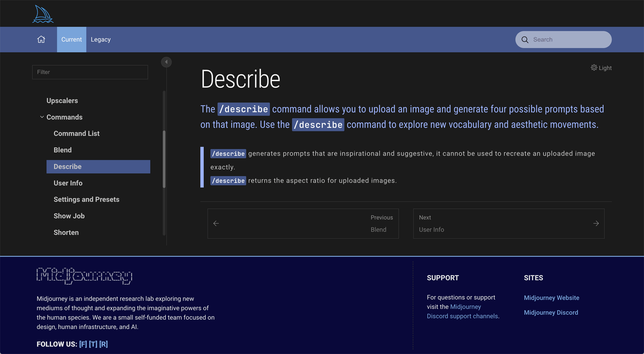Switch to Light theme

pos(601,68)
